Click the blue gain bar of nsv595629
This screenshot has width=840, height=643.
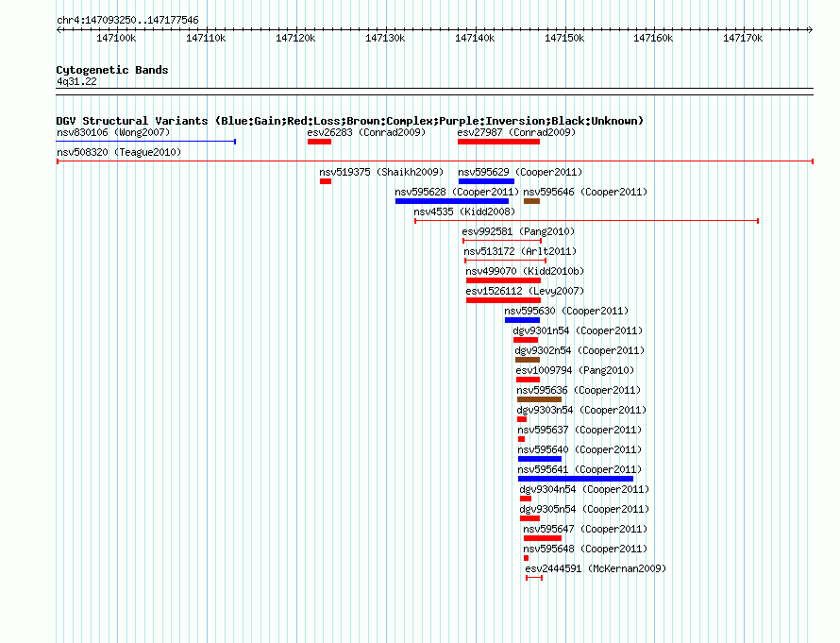coord(486,181)
